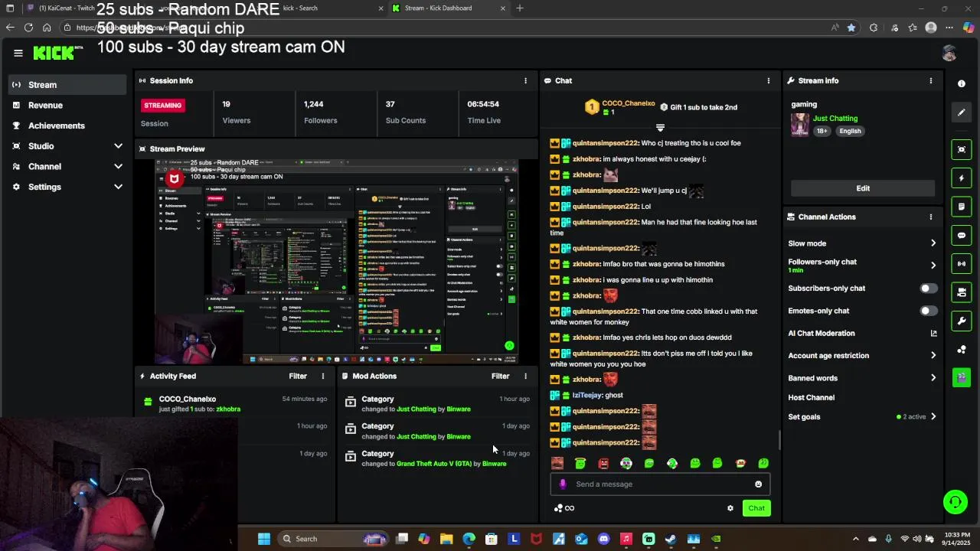The image size is (980, 551).
Task: Toggle Subscribers-only chat switch
Action: (928, 289)
